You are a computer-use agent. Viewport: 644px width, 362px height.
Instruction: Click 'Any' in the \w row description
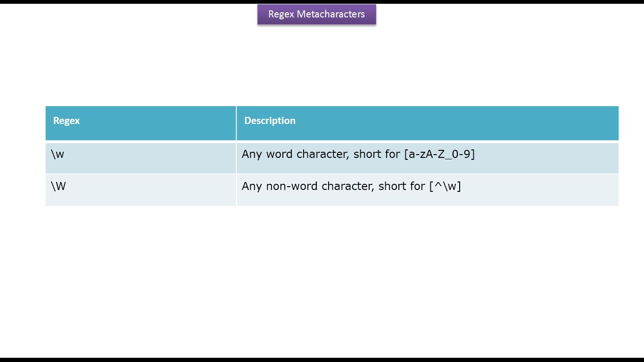pyautogui.click(x=252, y=155)
